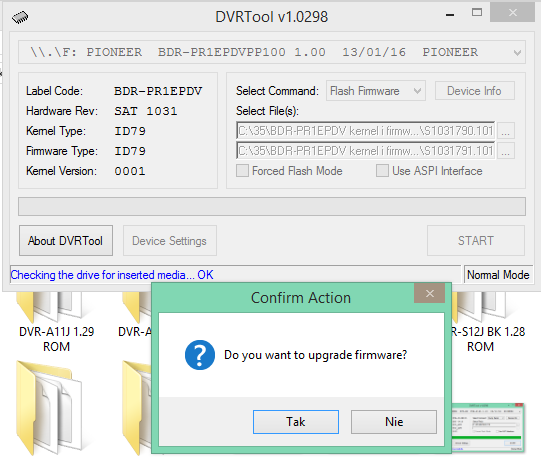This screenshot has height=457, width=541.
Task: Expand the PIONEER drive selection dropdown
Action: [x=272, y=52]
